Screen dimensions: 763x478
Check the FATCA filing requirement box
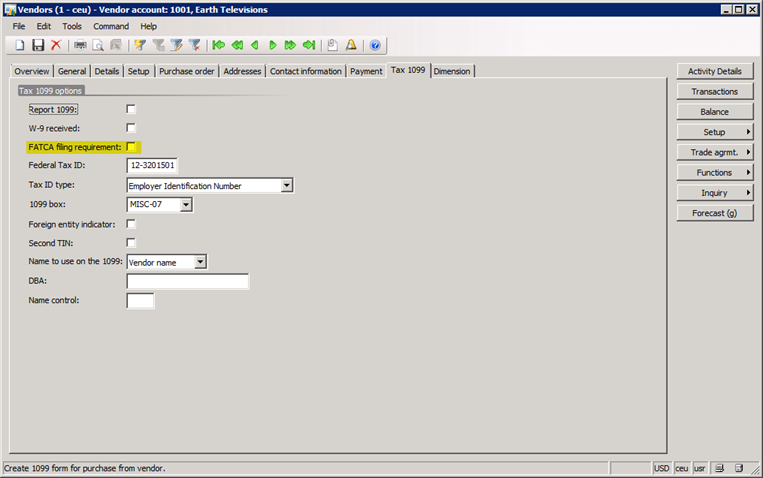131,147
